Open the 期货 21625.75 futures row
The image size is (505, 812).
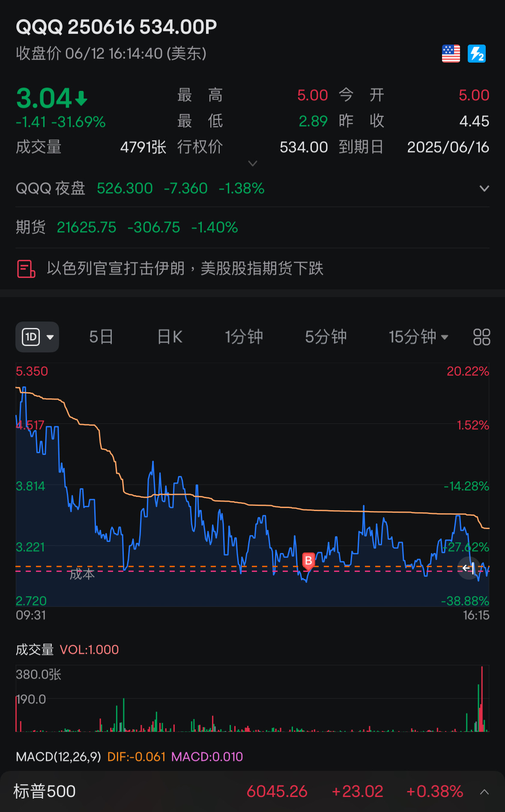pos(252,227)
